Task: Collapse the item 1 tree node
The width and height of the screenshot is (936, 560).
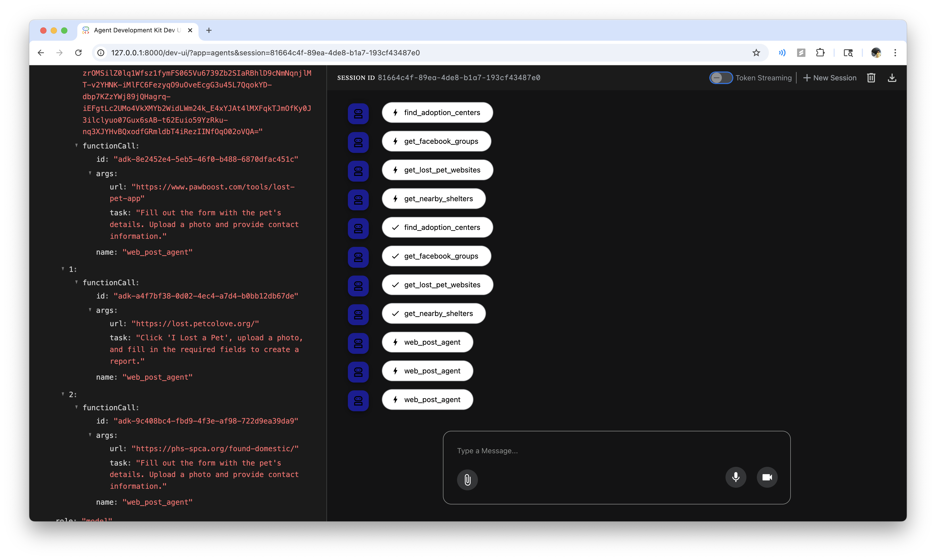Action: coord(63,269)
